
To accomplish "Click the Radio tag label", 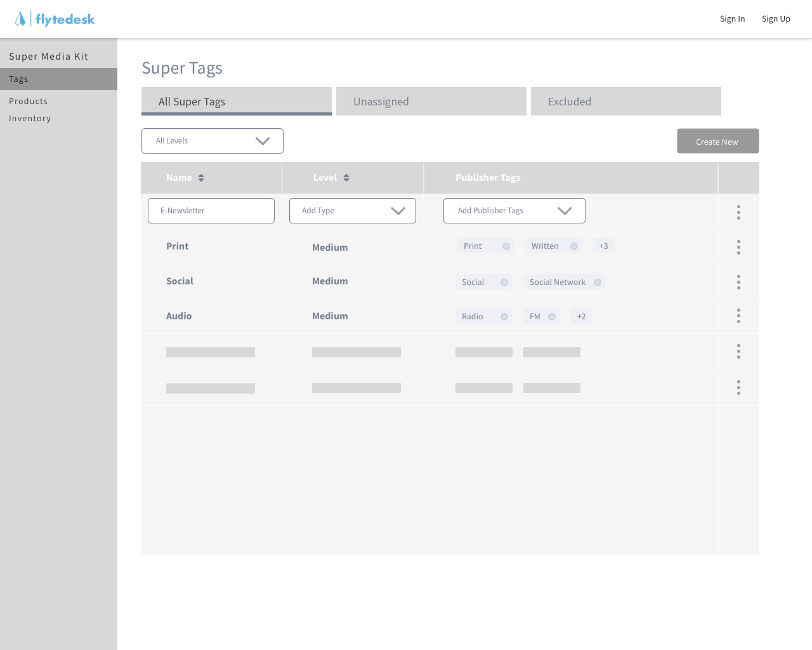I will 473,317.
